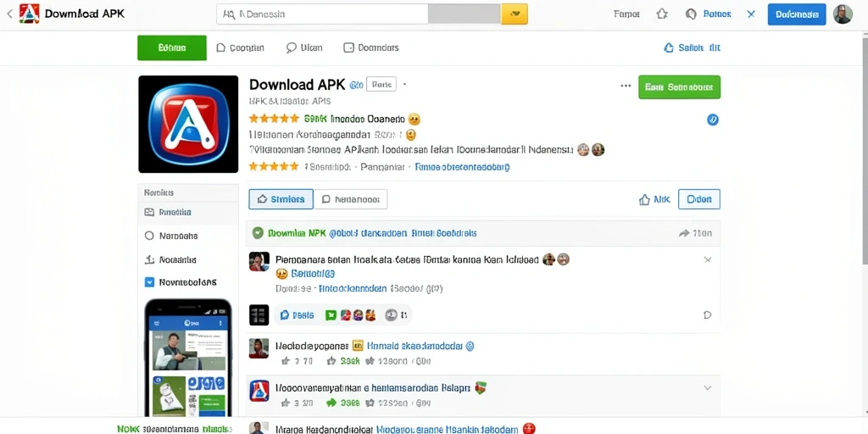Open the blue 'Bentodtl@' link under the first comment
The image size is (868, 434).
[x=314, y=274]
